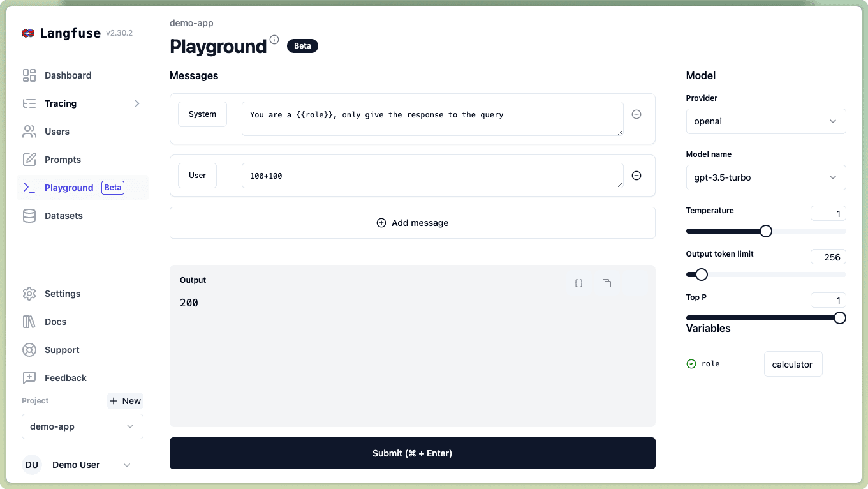Open the Users section icon
This screenshot has width=868, height=489.
pos(29,131)
